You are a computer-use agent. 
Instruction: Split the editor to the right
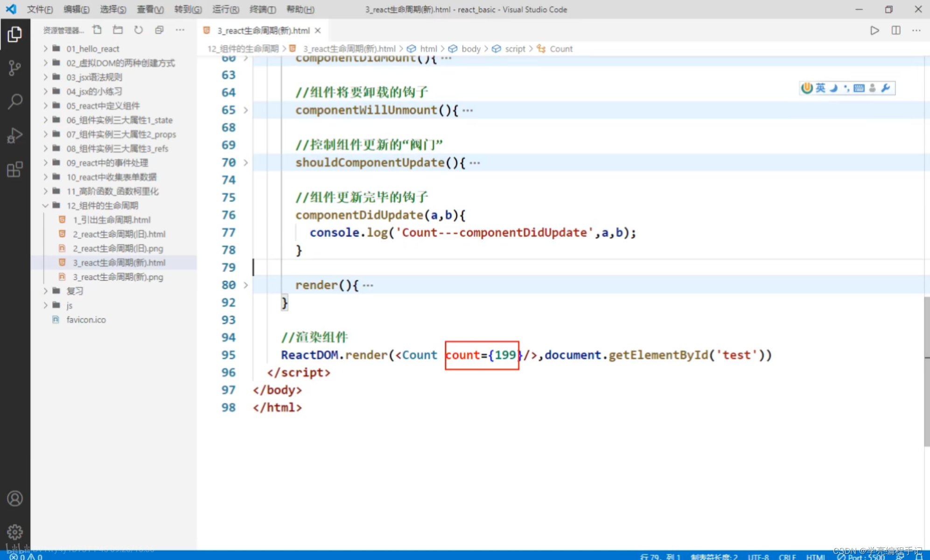coord(895,30)
